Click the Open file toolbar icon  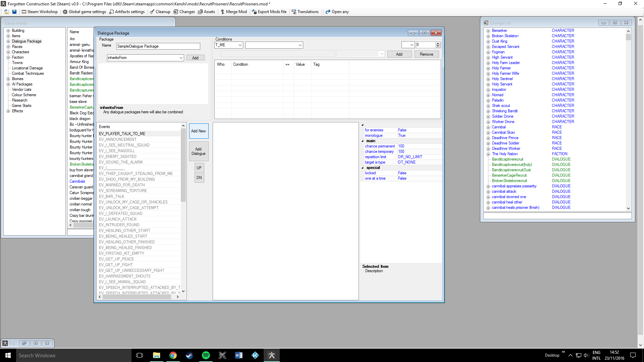tap(6, 12)
